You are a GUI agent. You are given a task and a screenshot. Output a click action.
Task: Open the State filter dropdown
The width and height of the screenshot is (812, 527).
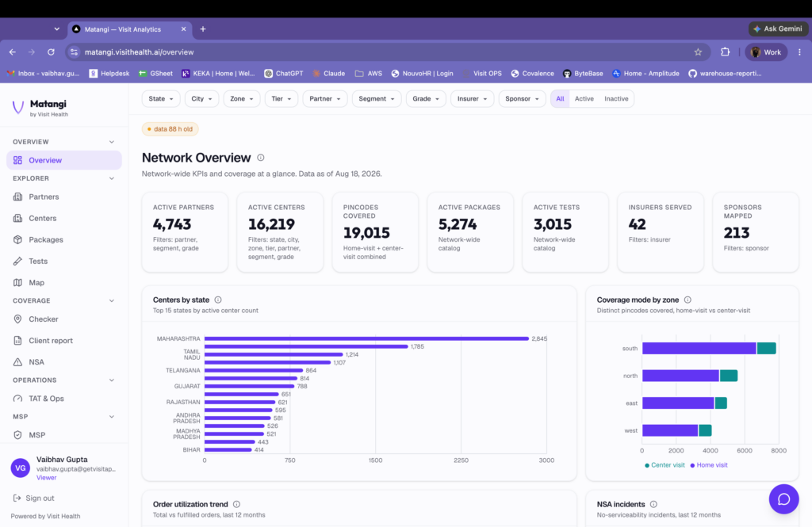[161, 98]
